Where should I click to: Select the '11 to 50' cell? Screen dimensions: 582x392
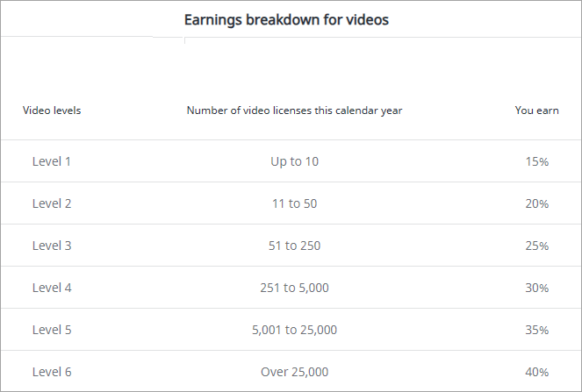[x=294, y=203]
